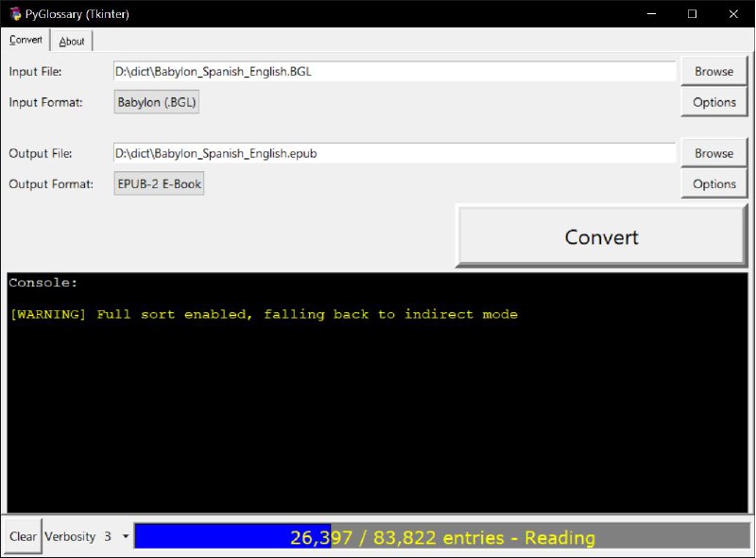Click the Input File path field
Image resolution: width=756 pixels, height=558 pixels.
point(393,71)
